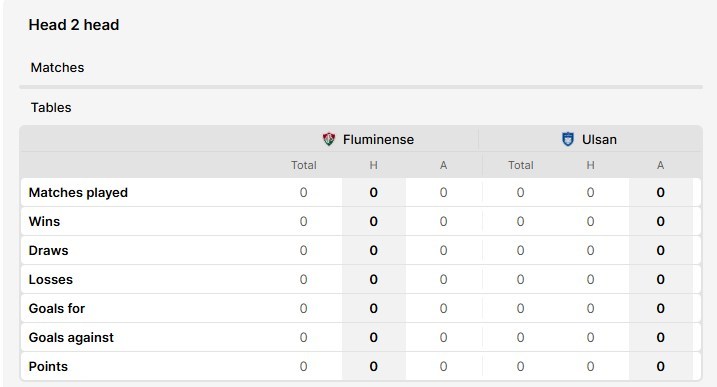Click the Goals against row label
The width and height of the screenshot is (717, 387).
71,338
